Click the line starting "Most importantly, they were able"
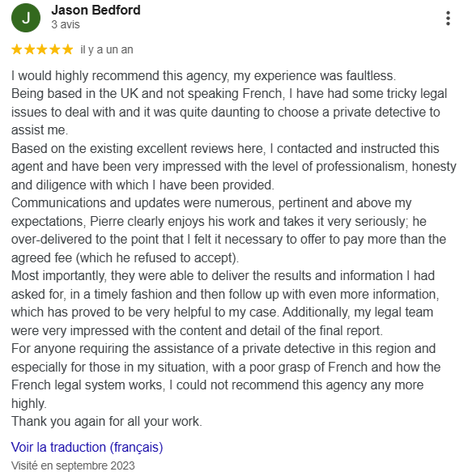468x476 pixels. pos(223,276)
